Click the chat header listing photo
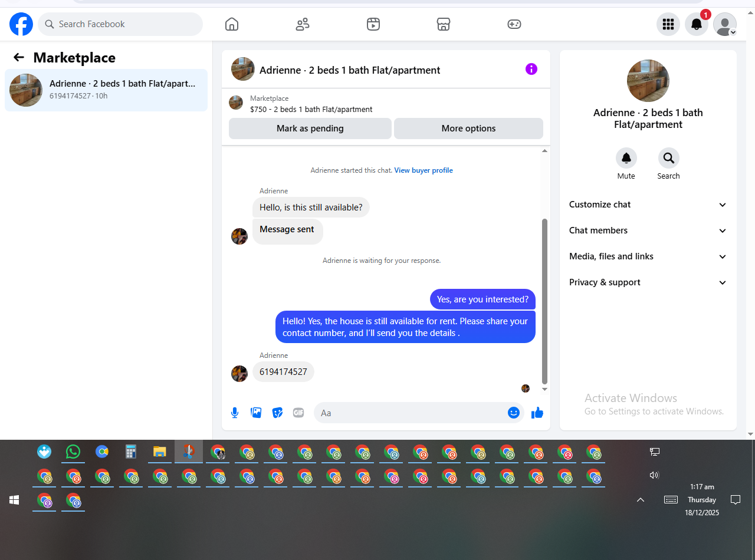This screenshot has height=560, width=755. [243, 69]
